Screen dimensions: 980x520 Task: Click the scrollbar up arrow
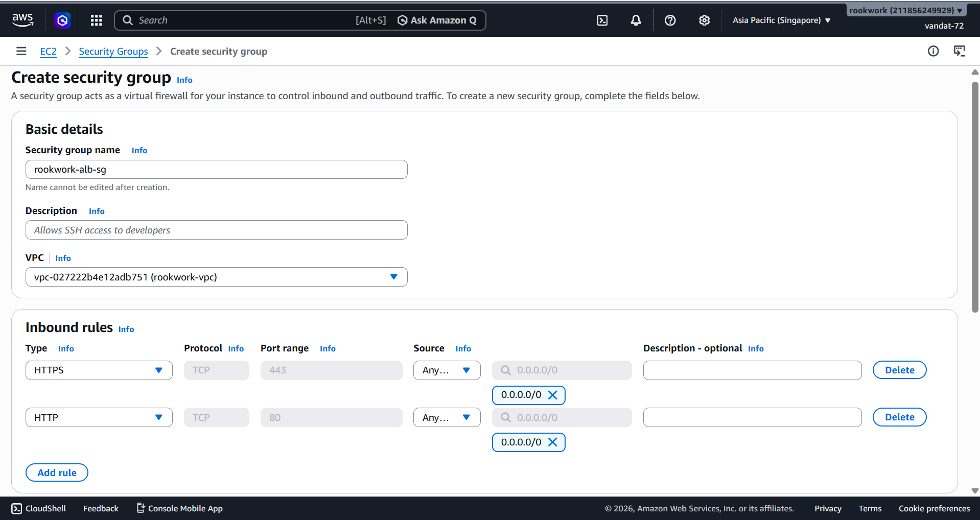(x=975, y=73)
